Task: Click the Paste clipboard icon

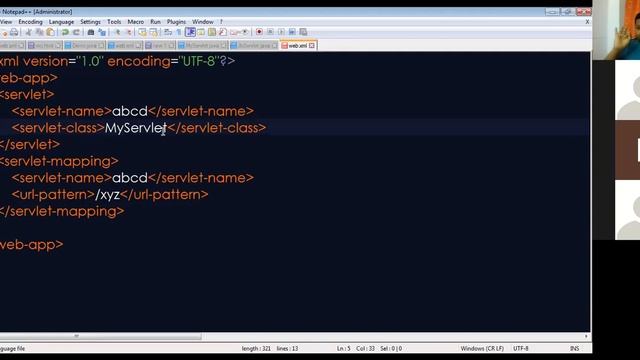Action: 50,32
